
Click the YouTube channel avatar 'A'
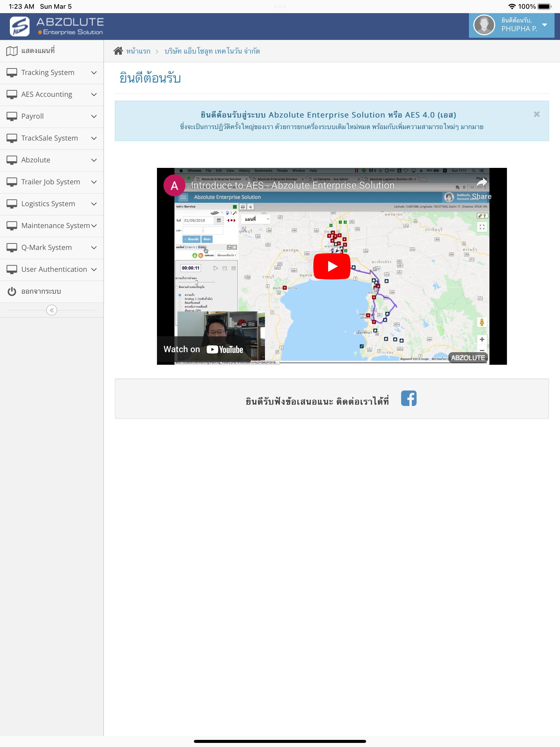[x=174, y=185]
